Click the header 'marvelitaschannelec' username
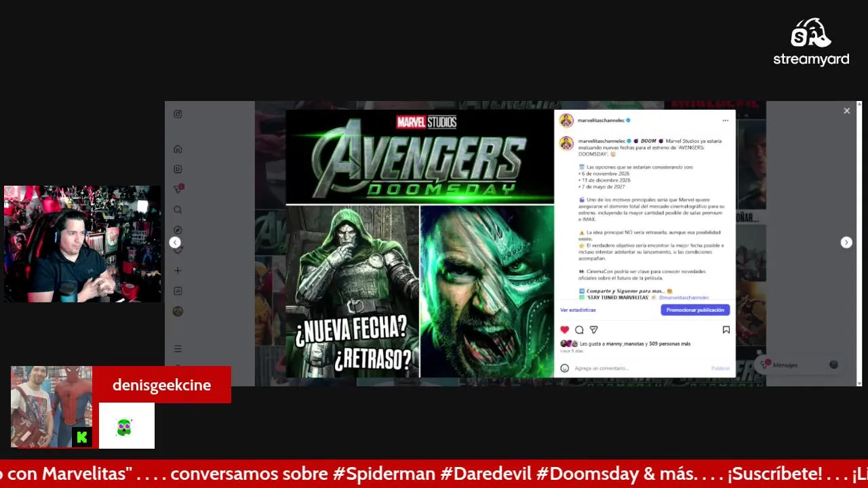Image resolution: width=868 pixels, height=488 pixels. pos(600,121)
